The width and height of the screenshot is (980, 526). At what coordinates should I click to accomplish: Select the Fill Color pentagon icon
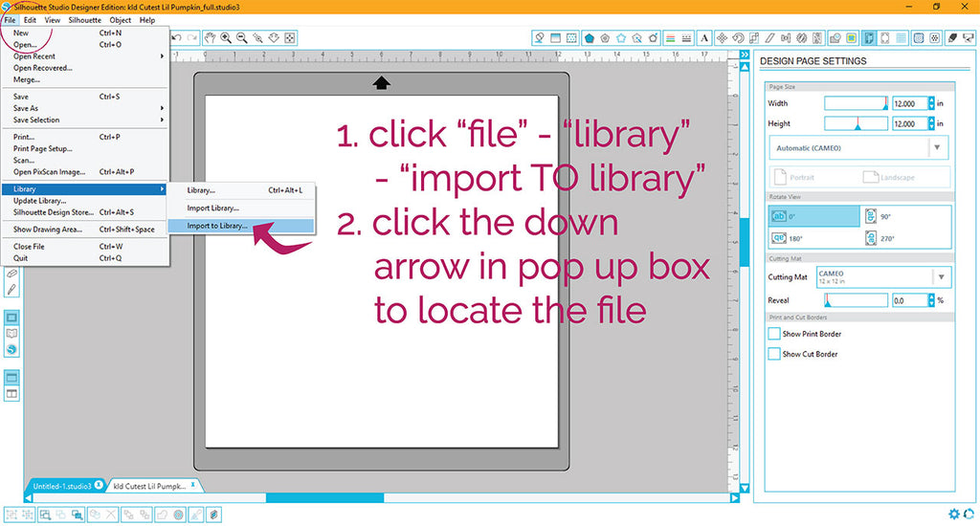click(x=590, y=38)
